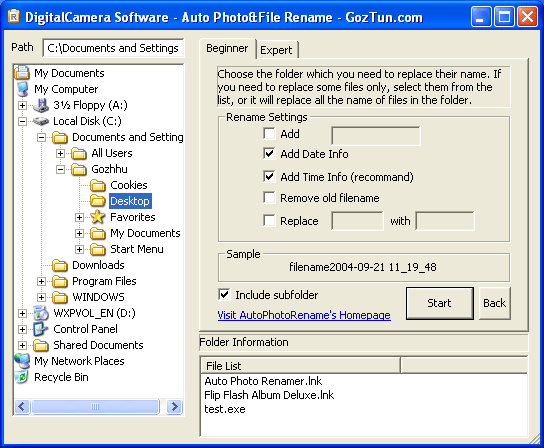Image resolution: width=544 pixels, height=448 pixels.
Task: Click the WINDOWS folder icon
Action: (60, 297)
